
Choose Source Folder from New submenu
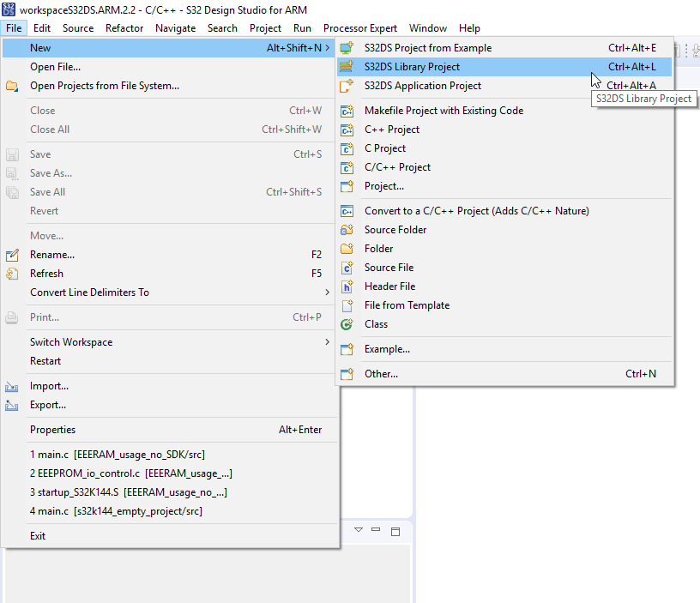click(504, 230)
